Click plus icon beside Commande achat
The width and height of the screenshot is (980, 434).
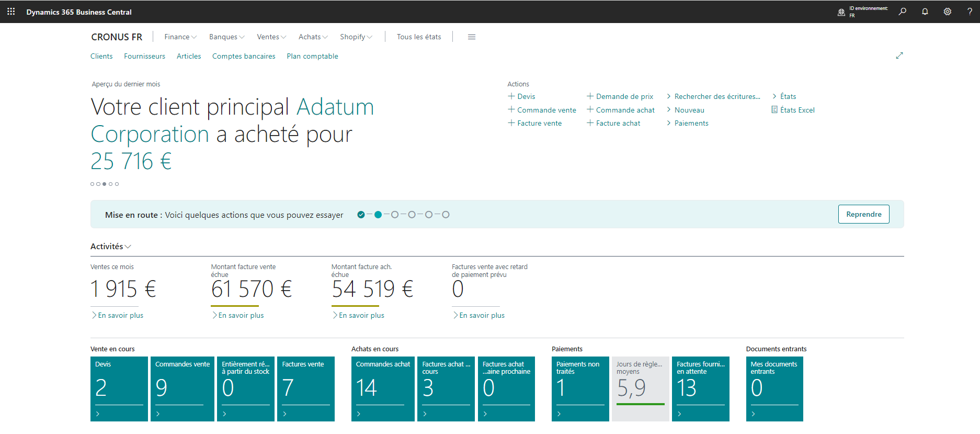tap(590, 109)
